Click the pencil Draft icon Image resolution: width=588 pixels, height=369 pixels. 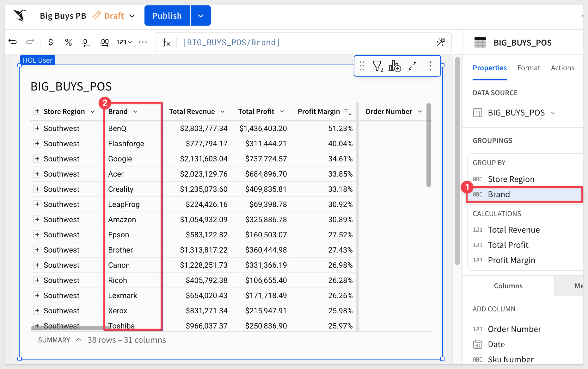pos(97,16)
